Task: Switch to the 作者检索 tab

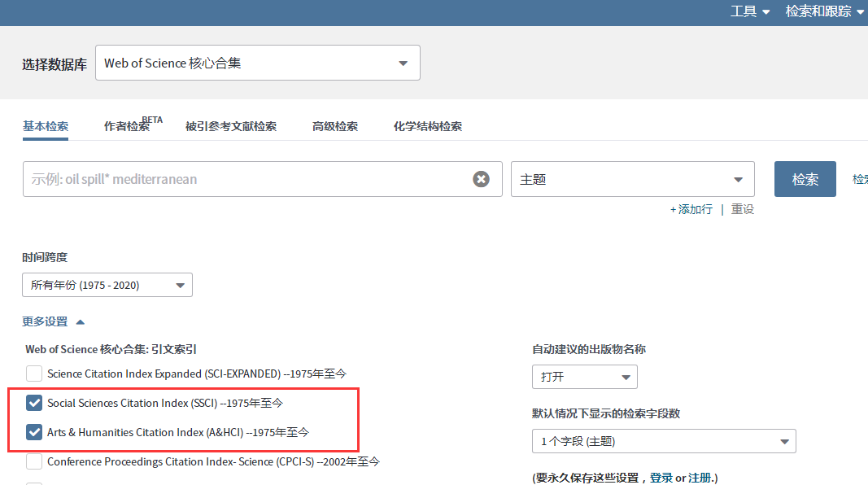Action: 127,126
